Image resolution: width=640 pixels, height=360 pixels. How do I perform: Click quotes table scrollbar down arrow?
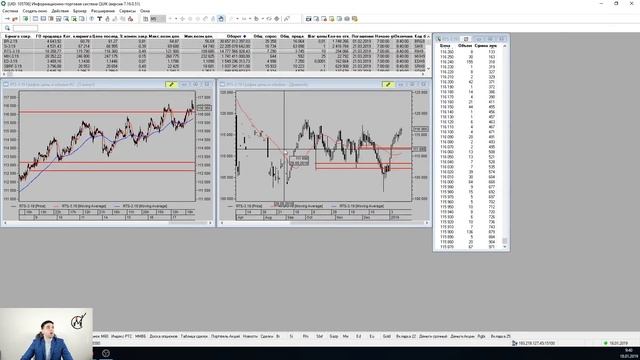pos(428,69)
